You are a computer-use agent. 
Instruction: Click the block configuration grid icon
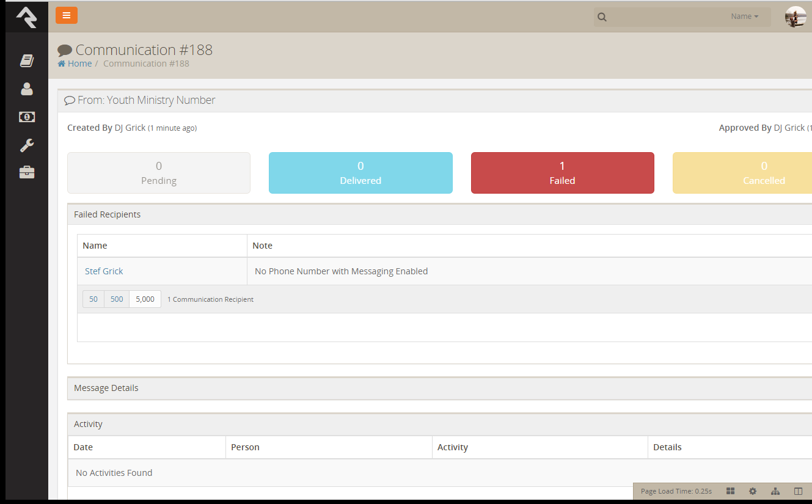730,491
